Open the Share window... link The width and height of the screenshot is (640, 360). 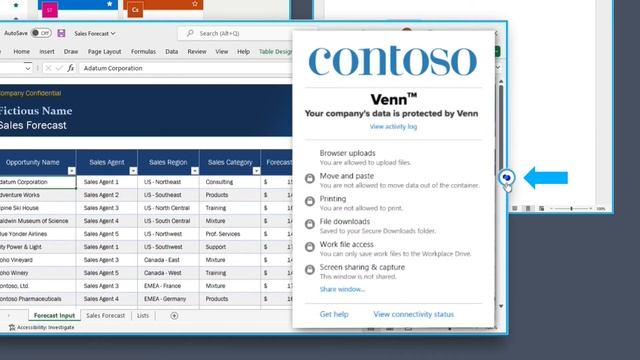[342, 289]
